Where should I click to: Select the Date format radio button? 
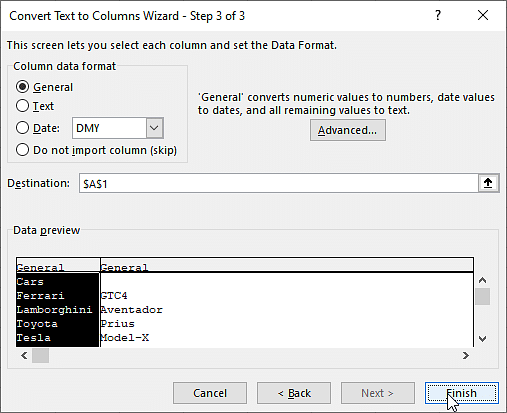pyautogui.click(x=22, y=128)
